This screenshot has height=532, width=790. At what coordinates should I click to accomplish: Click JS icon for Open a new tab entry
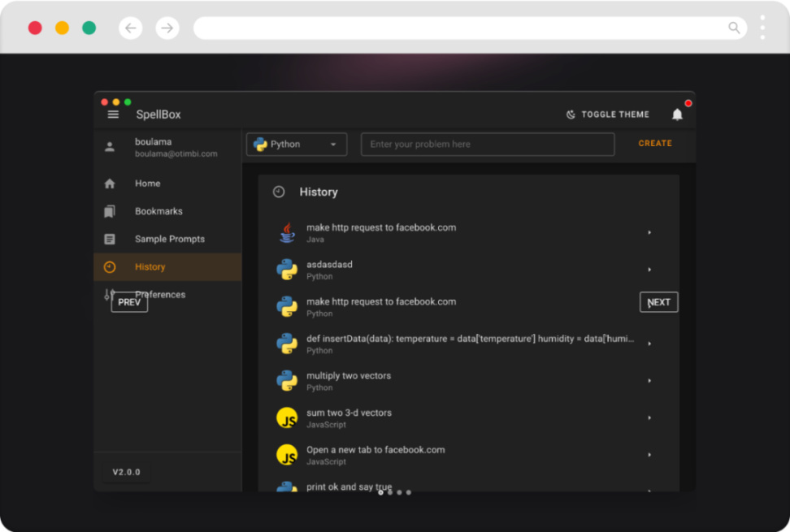click(287, 455)
